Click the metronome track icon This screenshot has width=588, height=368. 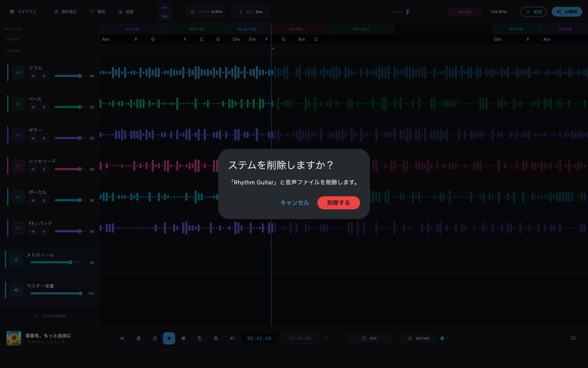(x=16, y=259)
